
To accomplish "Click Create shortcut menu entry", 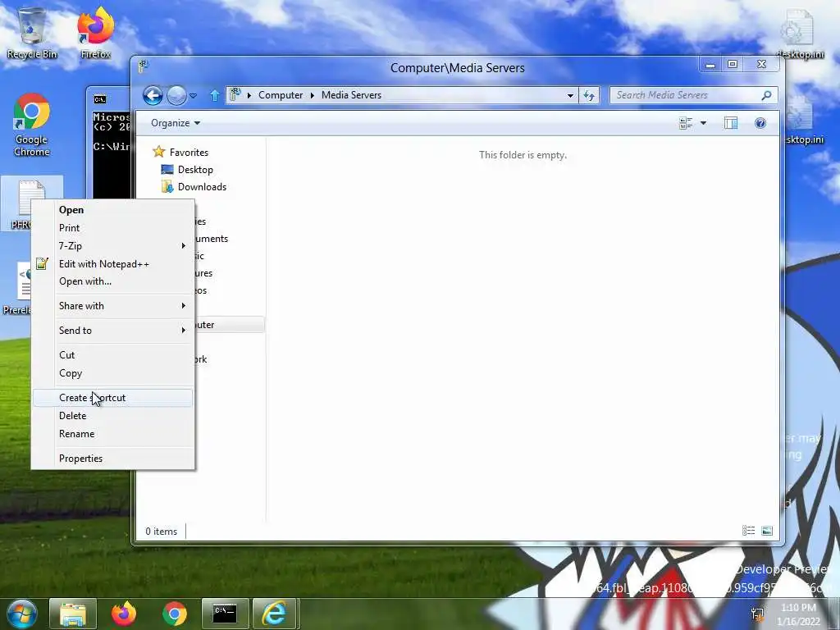I will tap(112, 398).
